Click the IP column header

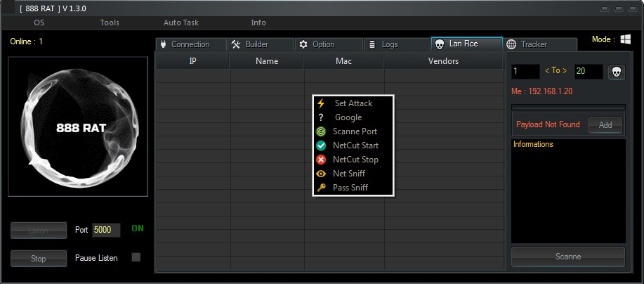point(192,61)
